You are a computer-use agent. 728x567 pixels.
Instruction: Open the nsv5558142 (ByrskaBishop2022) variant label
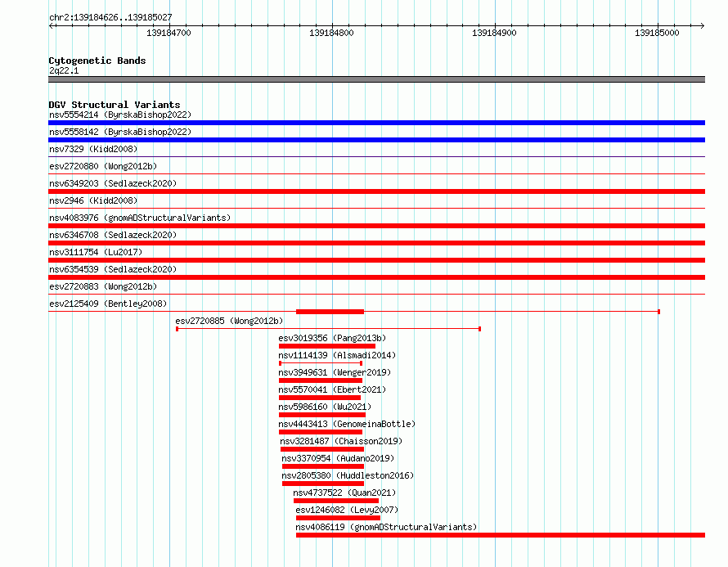click(x=120, y=132)
